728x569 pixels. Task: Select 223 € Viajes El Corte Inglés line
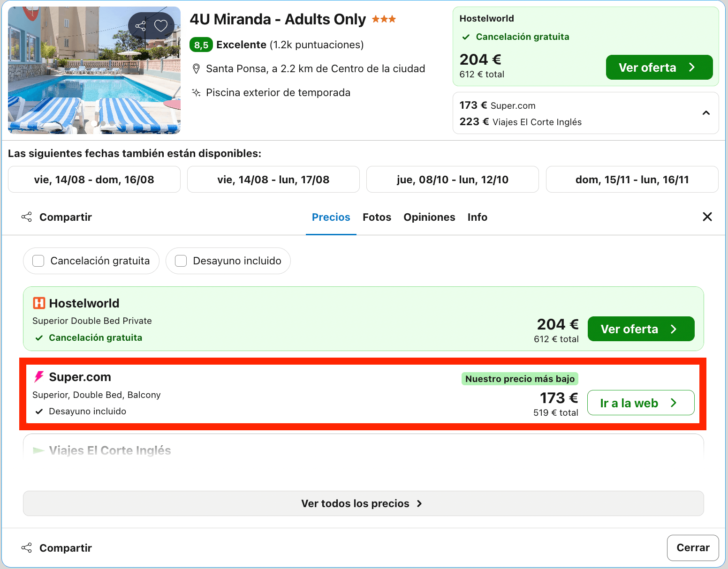[x=520, y=122]
